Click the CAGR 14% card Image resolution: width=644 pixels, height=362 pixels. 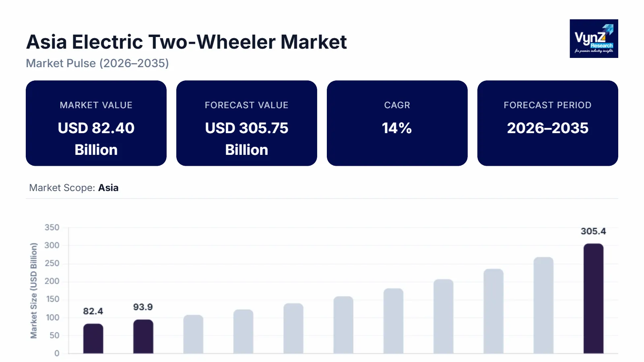coord(397,123)
